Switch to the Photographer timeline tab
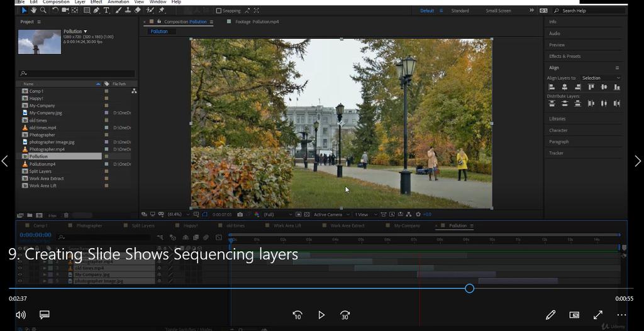This screenshot has width=644, height=331. 89,225
